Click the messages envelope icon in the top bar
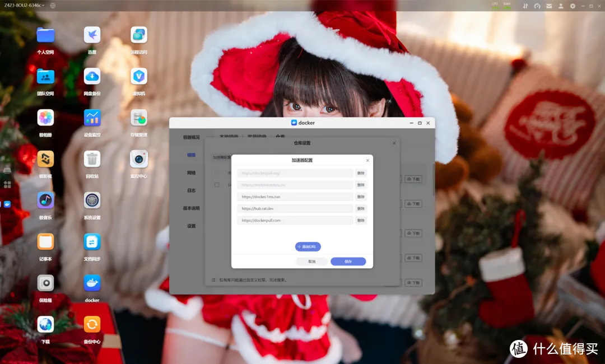605x364 pixels. tap(549, 6)
